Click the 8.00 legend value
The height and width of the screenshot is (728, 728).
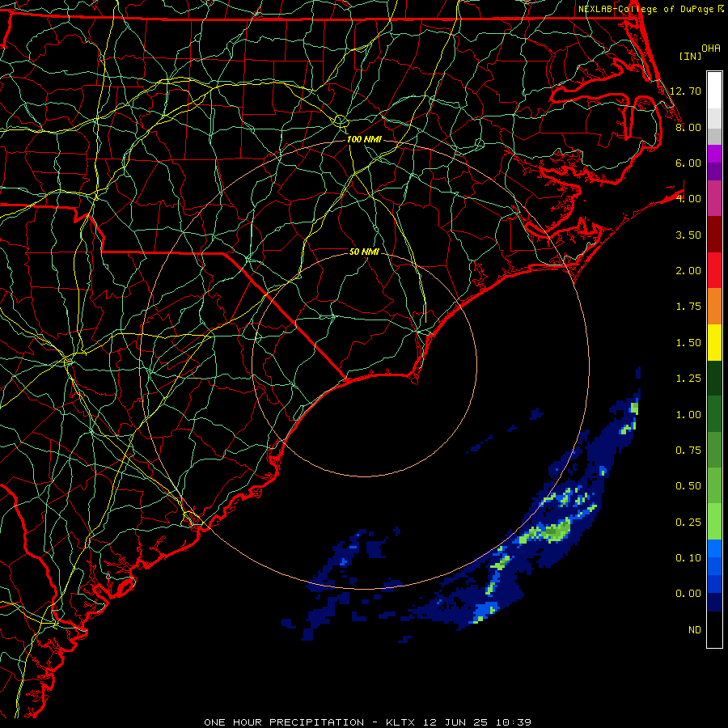click(x=688, y=127)
